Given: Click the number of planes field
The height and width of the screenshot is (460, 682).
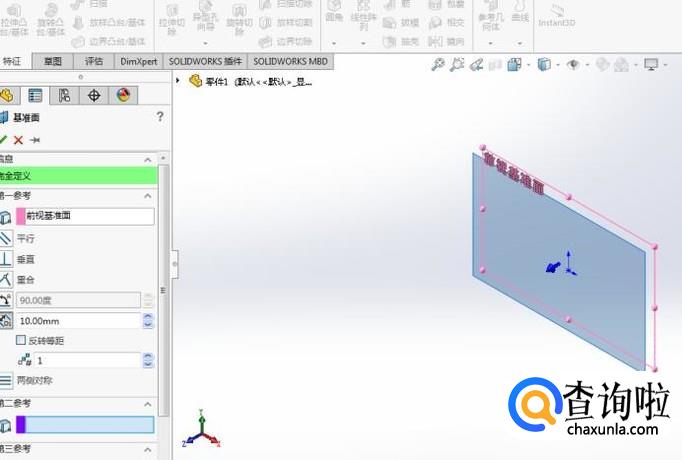Looking at the screenshot, I should (x=88, y=360).
